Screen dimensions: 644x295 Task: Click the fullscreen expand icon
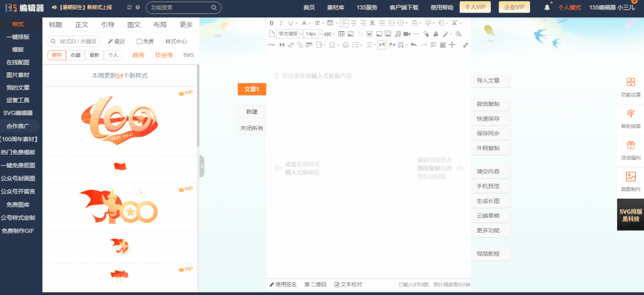click(x=466, y=45)
